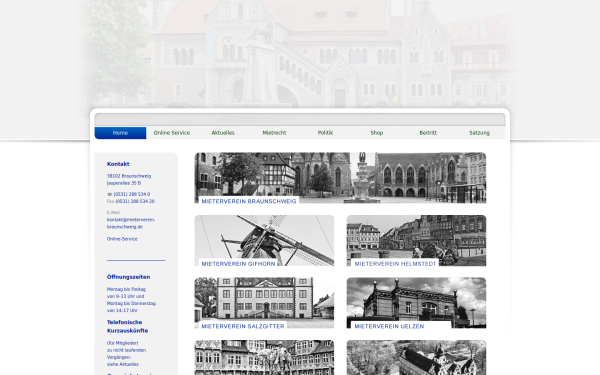This screenshot has height=375, width=600.
Task: Click the telephone number (0531) 288 534 0
Action: pos(132,194)
